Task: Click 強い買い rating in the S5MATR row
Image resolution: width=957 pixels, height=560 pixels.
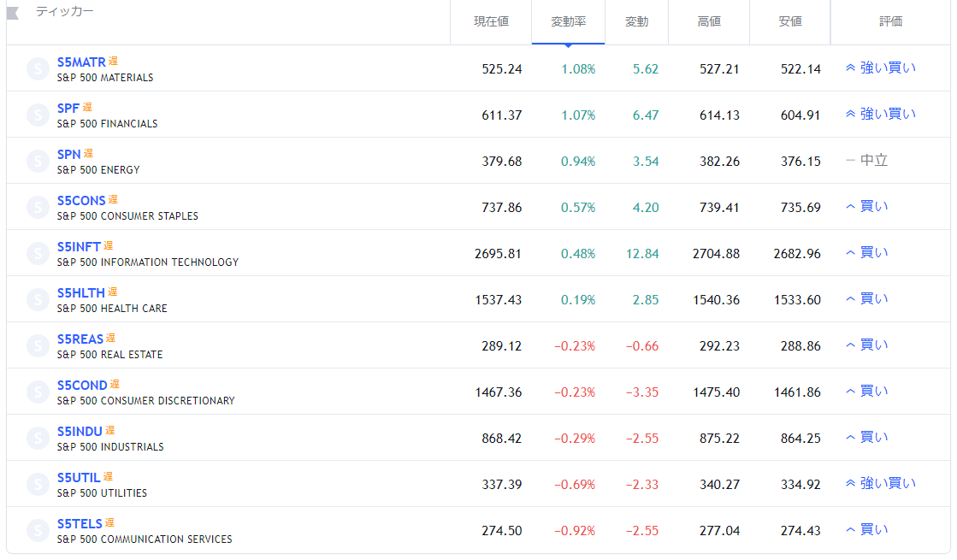Action: [881, 68]
